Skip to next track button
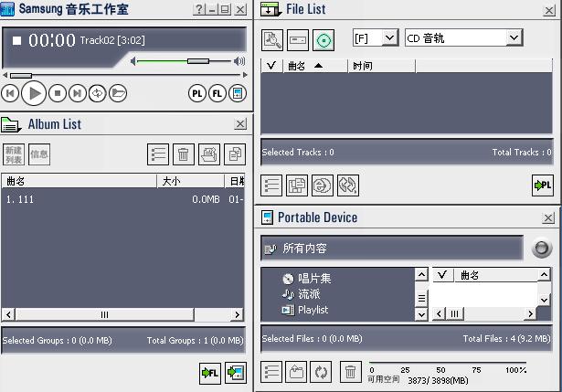562x392 pixels. 78,93
